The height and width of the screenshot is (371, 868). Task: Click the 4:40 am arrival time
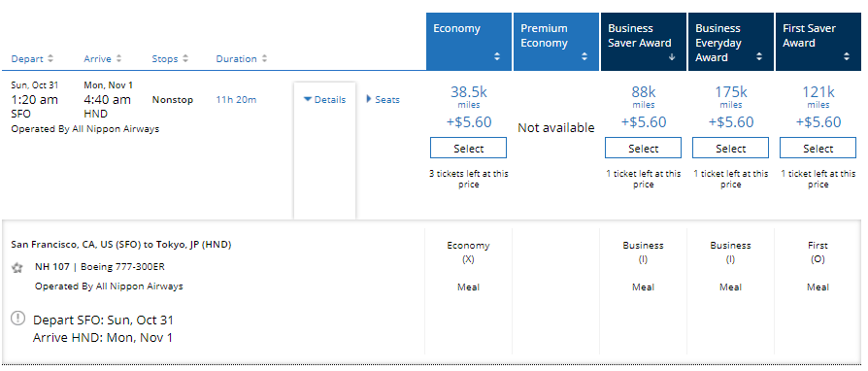tap(108, 100)
